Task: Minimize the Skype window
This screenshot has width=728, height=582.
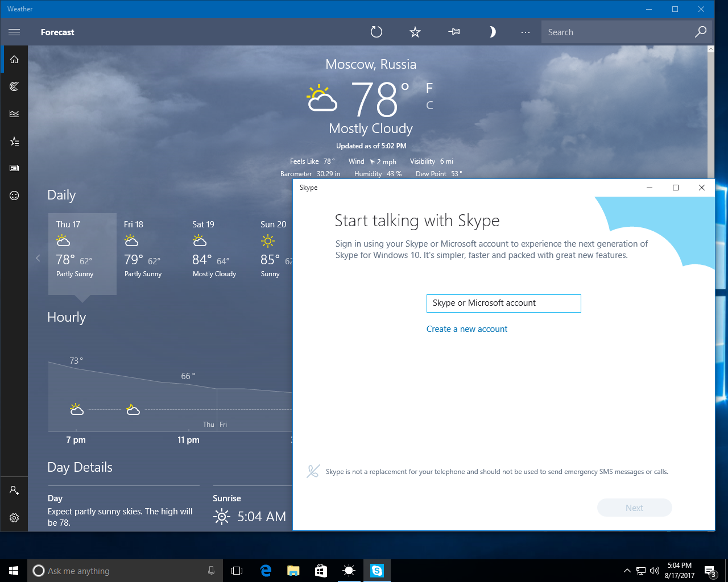Action: tap(650, 188)
